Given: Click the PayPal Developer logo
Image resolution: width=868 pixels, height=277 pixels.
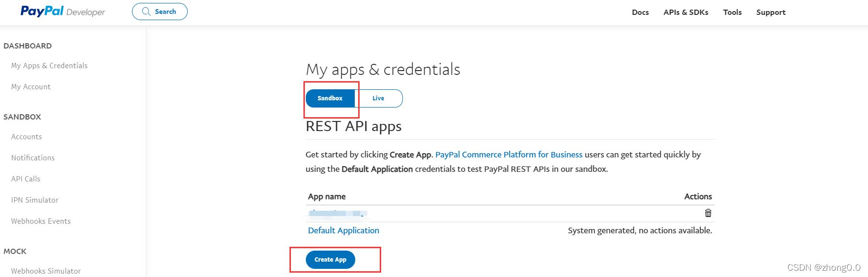Looking at the screenshot, I should (62, 12).
